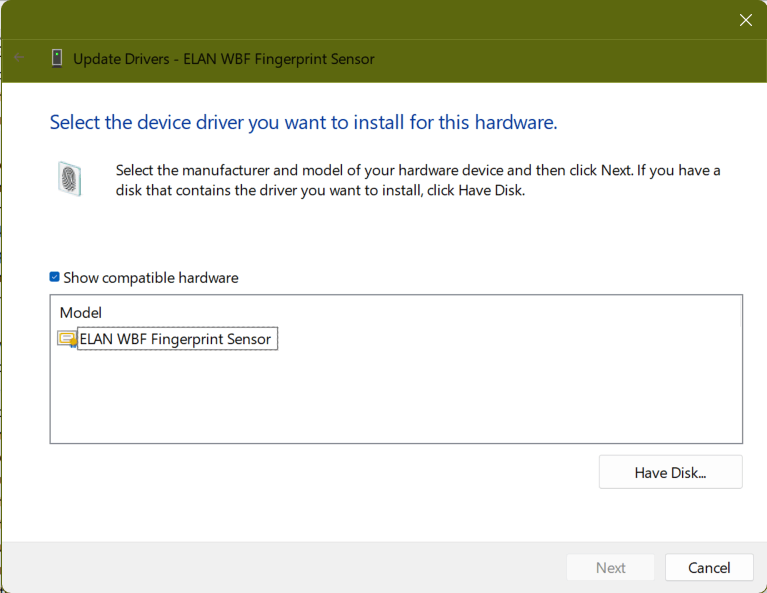Open the Have Disk dialog
Image resolution: width=767 pixels, height=593 pixels.
[671, 472]
